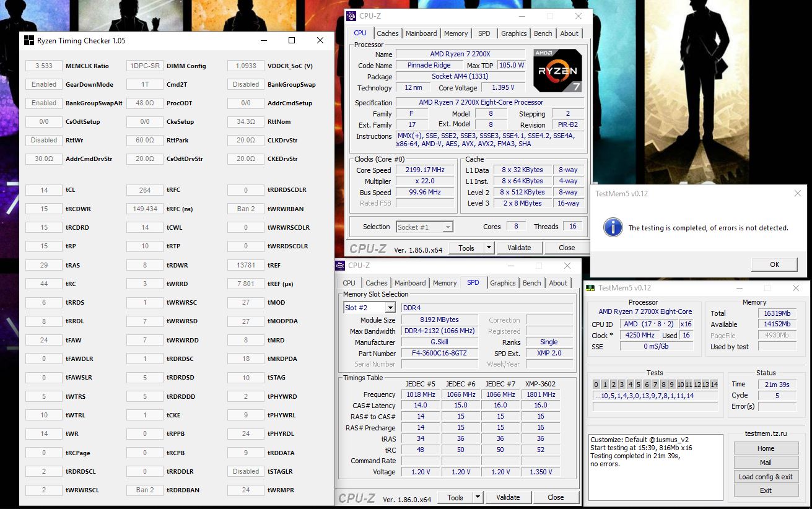Select Bench tab in the upper CPU-Z window
This screenshot has height=509, width=812.
click(x=543, y=33)
